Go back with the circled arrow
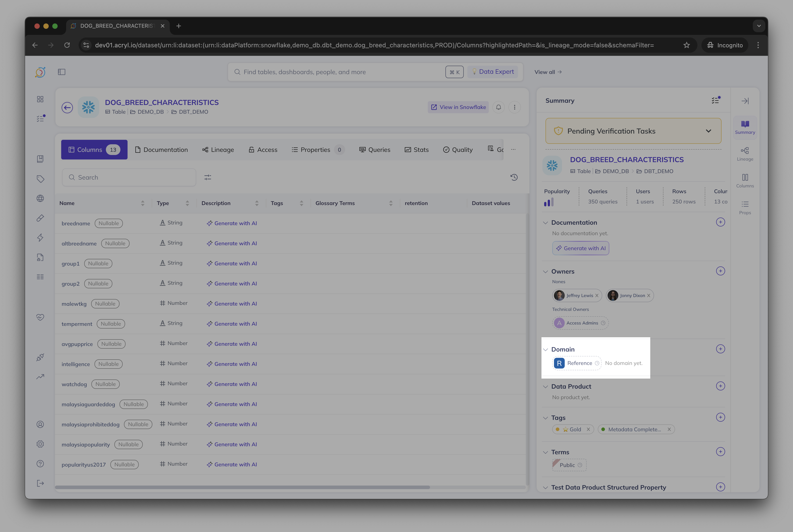This screenshot has height=532, width=793. pyautogui.click(x=67, y=108)
